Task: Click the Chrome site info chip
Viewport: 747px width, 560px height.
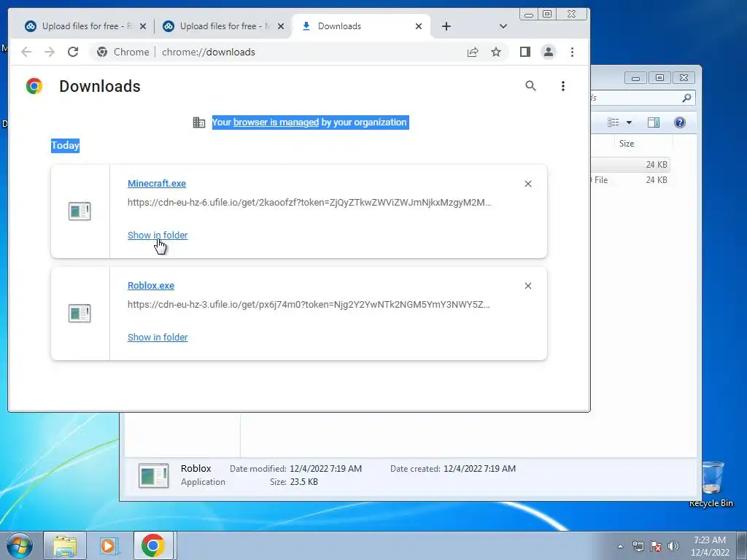Action: click(x=123, y=52)
